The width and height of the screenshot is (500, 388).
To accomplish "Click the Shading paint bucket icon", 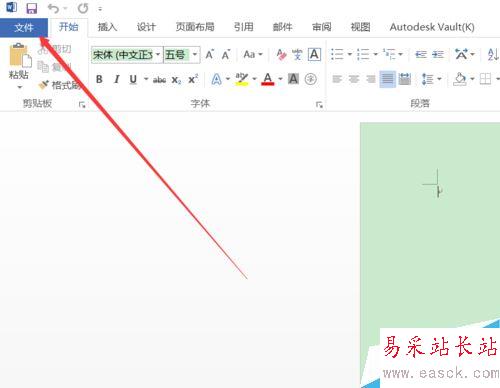I will coord(460,79).
